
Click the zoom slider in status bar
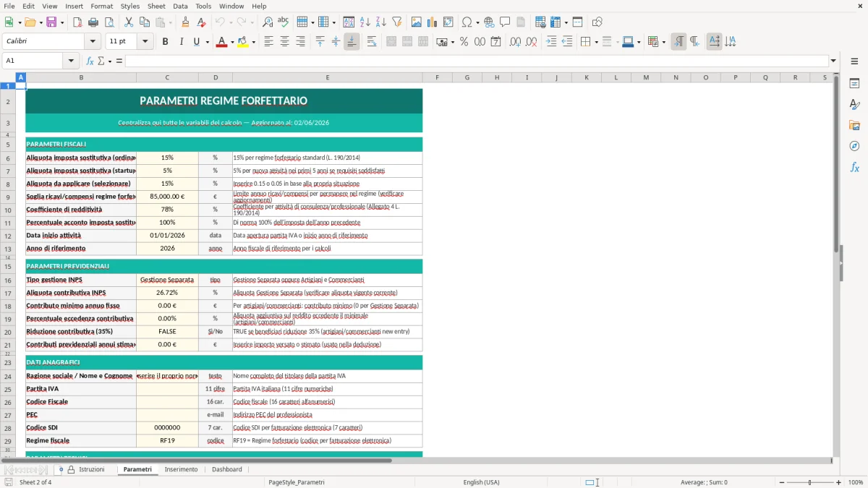click(809, 482)
